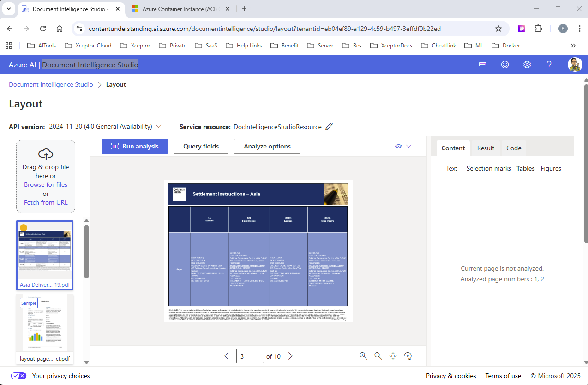Image resolution: width=588 pixels, height=385 pixels.
Task: Open Privacy & cookies link
Action: [451, 376]
